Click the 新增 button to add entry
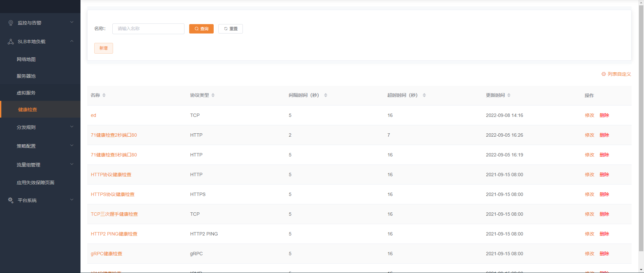 (x=103, y=48)
